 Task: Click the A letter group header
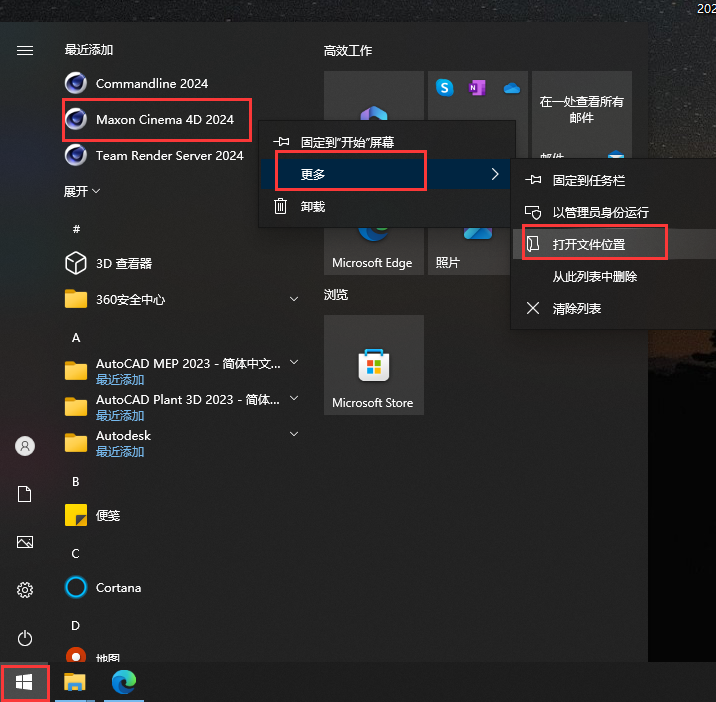(76, 338)
